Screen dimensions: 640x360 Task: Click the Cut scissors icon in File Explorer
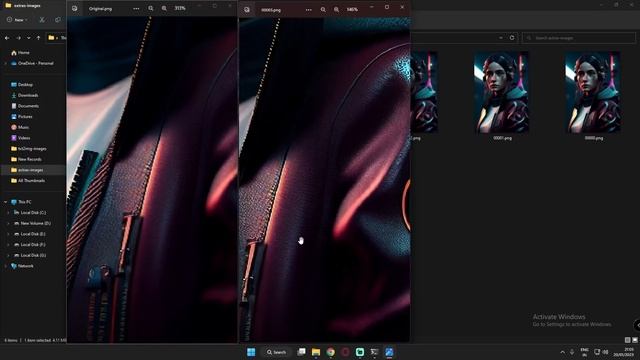click(x=42, y=20)
